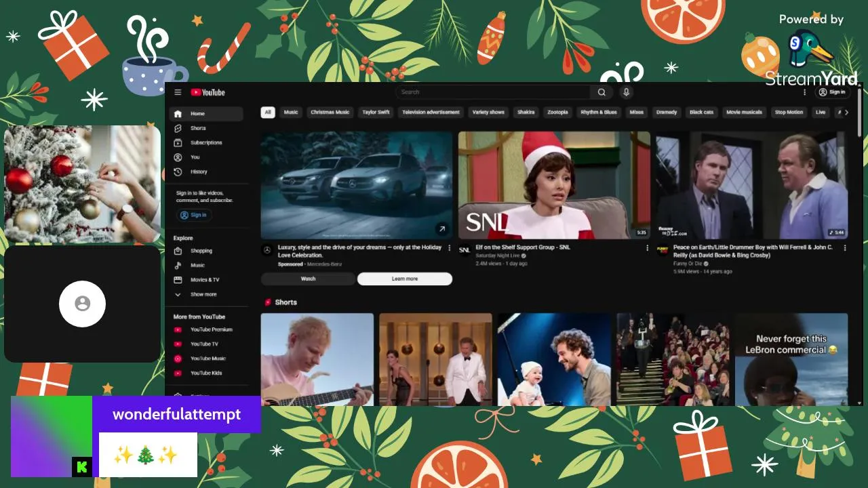
Task: Click external link arrow on Mercedes ad
Action: [442, 229]
